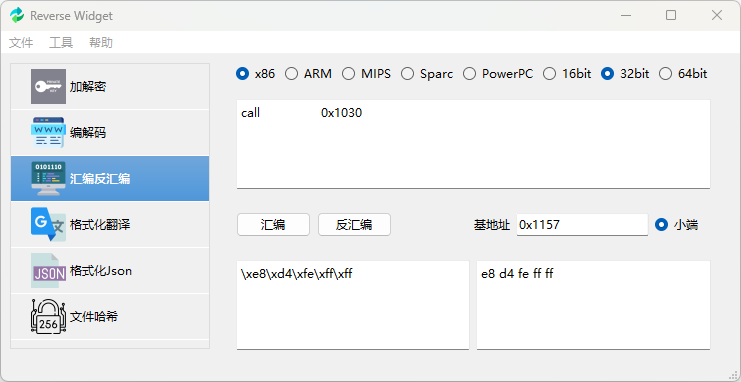
Task: Minimize the Reverse Widget window
Action: point(626,15)
